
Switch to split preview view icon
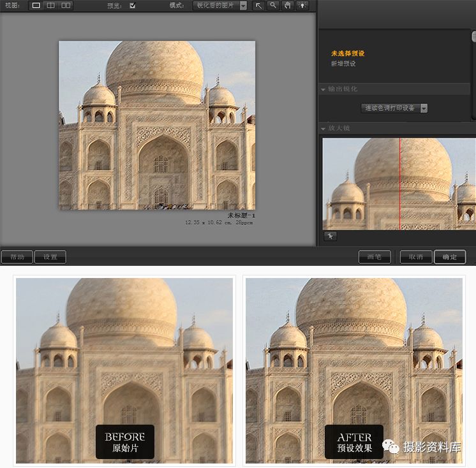click(51, 6)
